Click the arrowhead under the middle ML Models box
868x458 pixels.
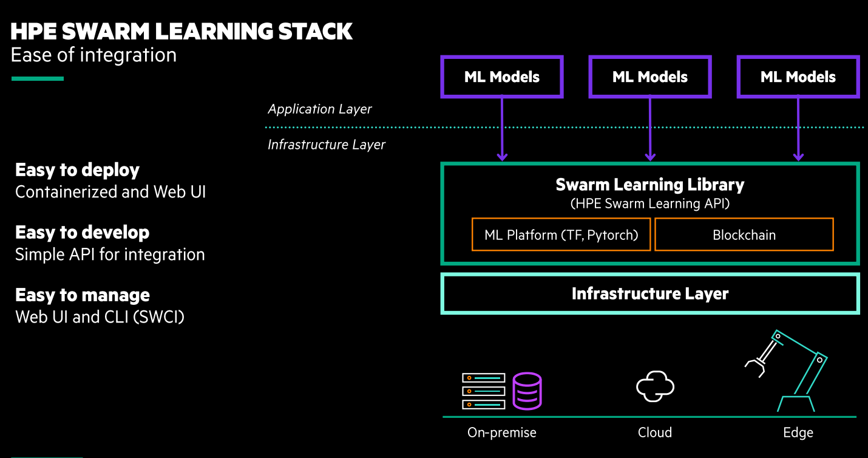650,156
